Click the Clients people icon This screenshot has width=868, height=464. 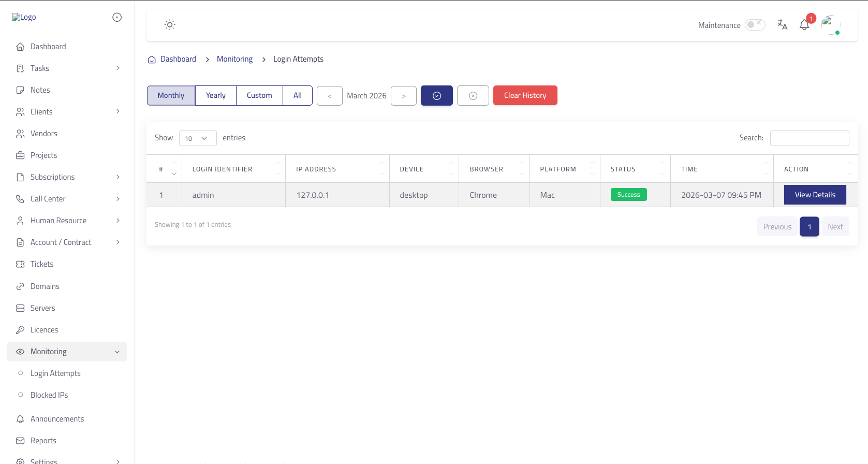point(20,112)
